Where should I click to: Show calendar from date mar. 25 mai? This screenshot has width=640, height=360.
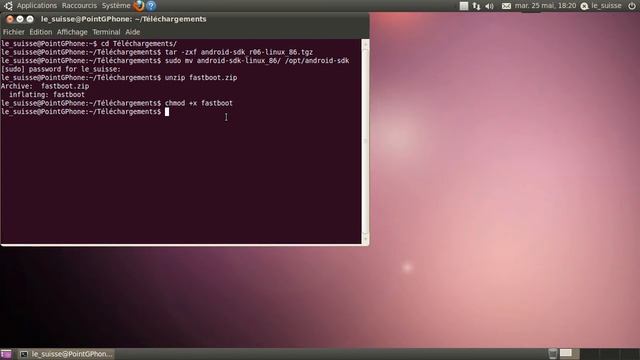545,6
